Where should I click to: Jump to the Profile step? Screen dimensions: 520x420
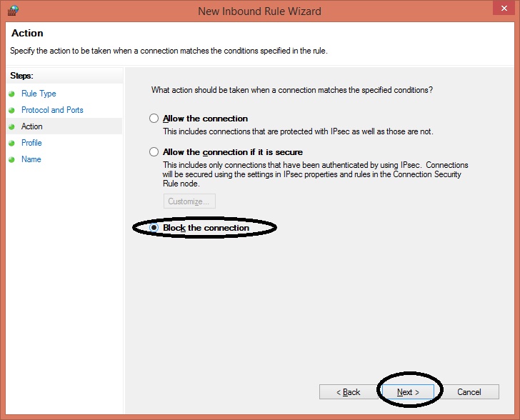tap(31, 143)
